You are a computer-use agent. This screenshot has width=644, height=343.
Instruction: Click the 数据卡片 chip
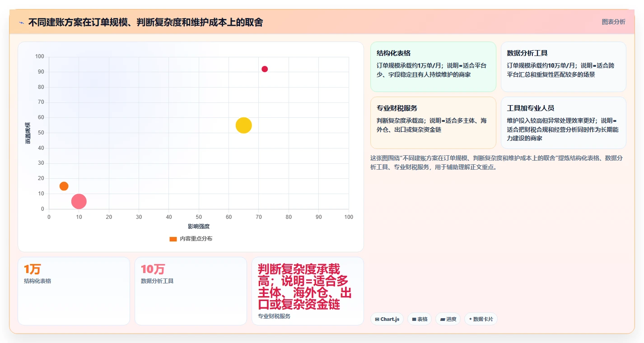pyautogui.click(x=481, y=319)
